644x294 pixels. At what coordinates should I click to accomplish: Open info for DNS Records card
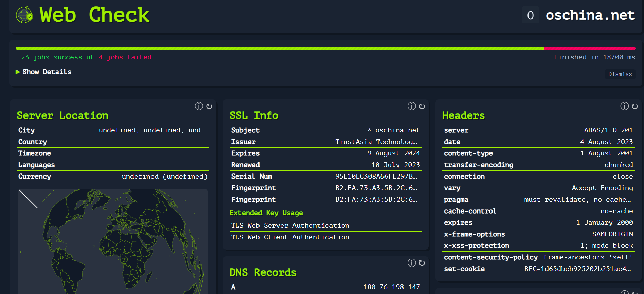tap(412, 263)
